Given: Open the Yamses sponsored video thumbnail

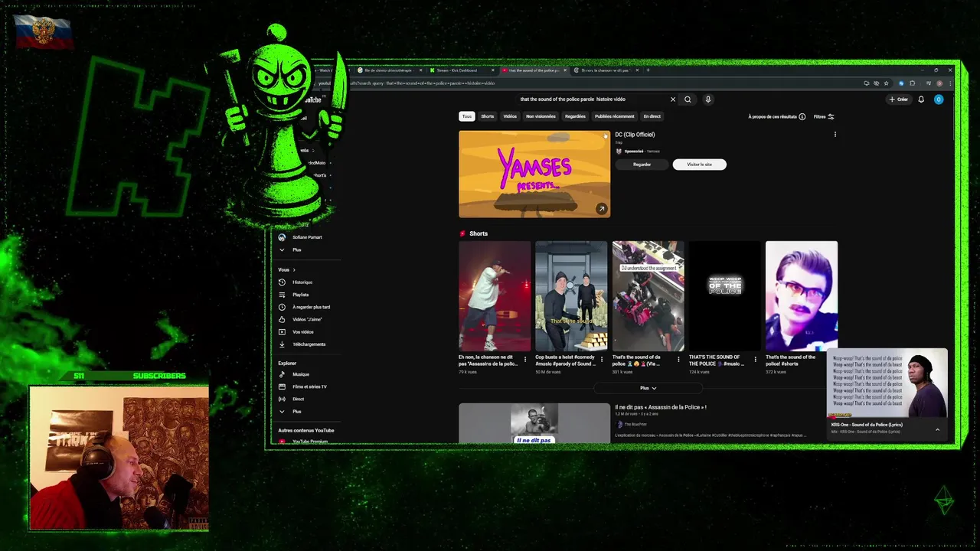Looking at the screenshot, I should [534, 174].
